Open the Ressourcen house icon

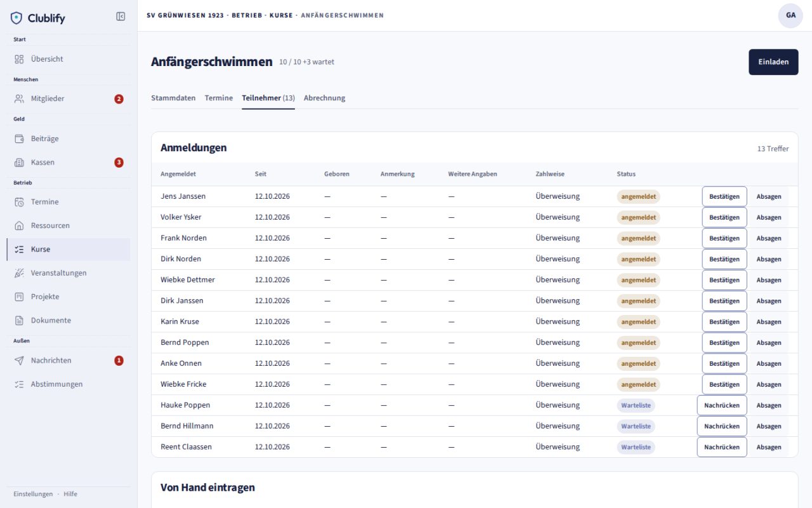point(19,225)
